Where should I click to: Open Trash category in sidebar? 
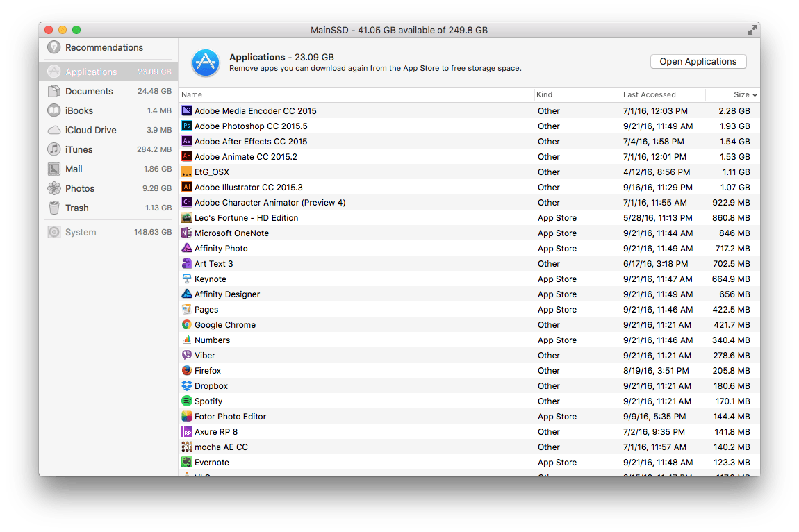pyautogui.click(x=77, y=208)
